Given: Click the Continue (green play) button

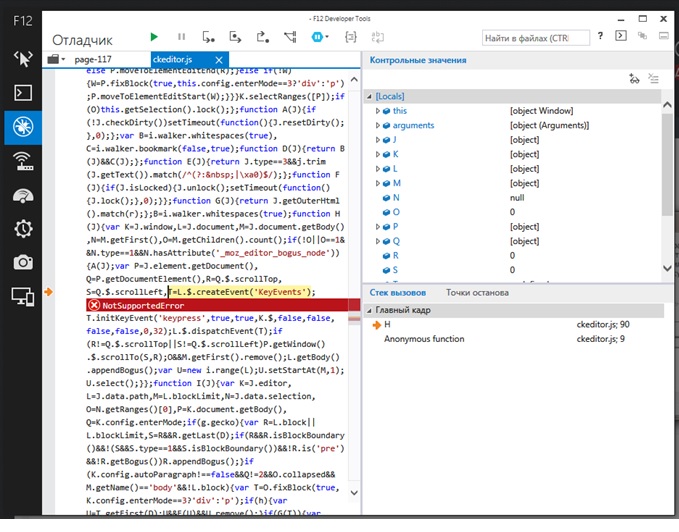Looking at the screenshot, I should pos(154,37).
